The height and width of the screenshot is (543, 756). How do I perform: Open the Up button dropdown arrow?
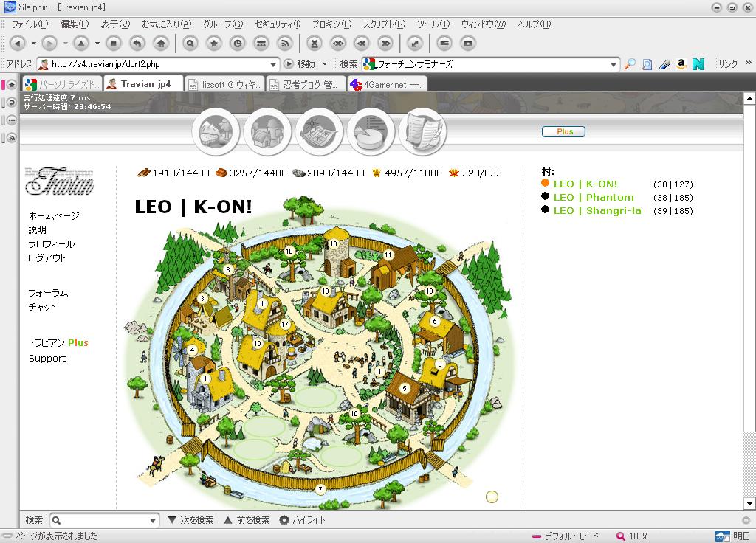(x=97, y=44)
